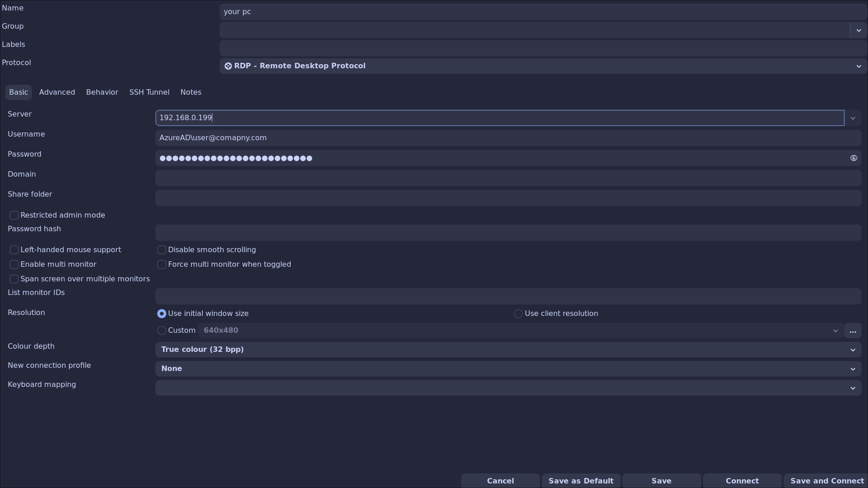Open the Colour depth dropdown
This screenshot has width=868, height=488.
[x=508, y=350]
